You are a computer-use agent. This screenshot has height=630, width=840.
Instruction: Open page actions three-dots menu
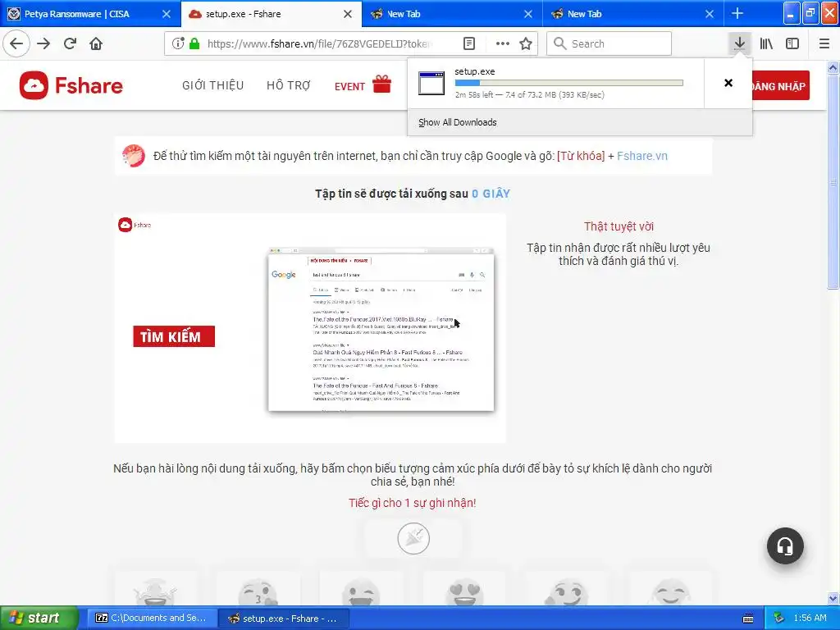[503, 43]
